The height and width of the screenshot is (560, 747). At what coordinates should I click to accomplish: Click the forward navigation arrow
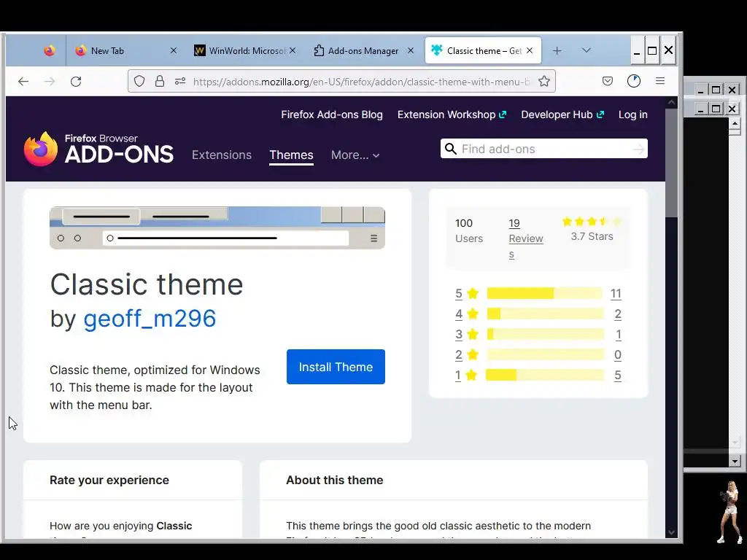click(50, 82)
